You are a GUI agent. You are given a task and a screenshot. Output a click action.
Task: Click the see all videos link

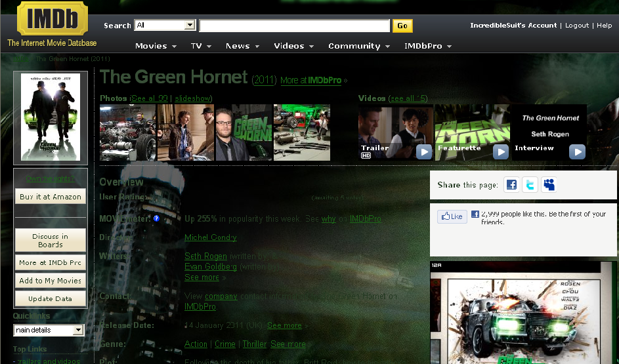coord(408,98)
